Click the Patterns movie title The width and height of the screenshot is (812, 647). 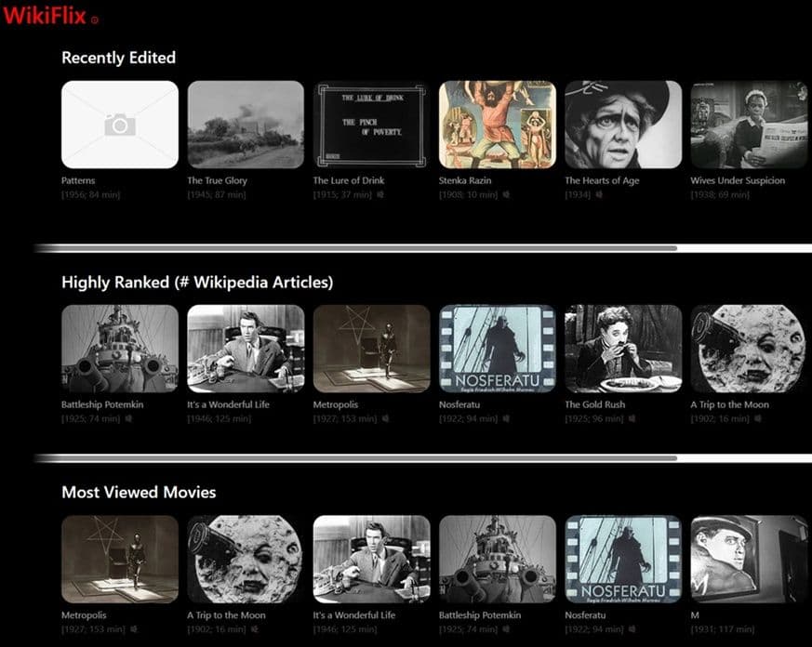point(78,180)
